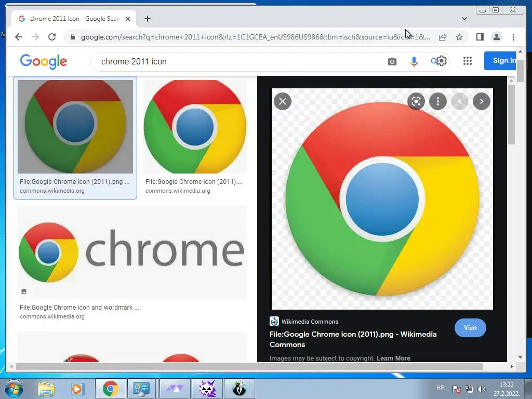The height and width of the screenshot is (399, 532).
Task: Open a new browser tab
Action: coord(147,19)
